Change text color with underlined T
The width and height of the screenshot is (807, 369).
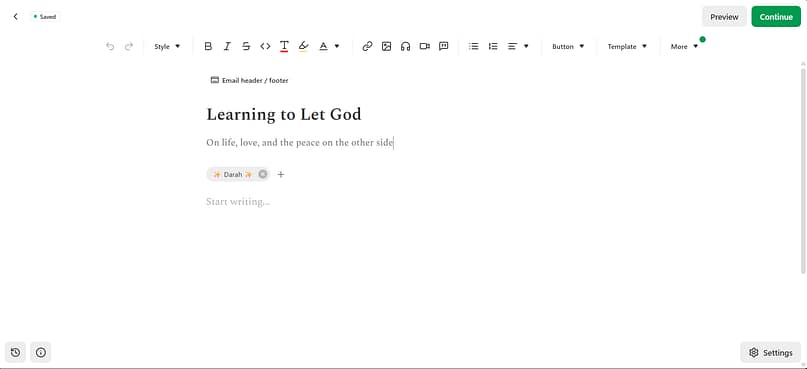click(284, 46)
